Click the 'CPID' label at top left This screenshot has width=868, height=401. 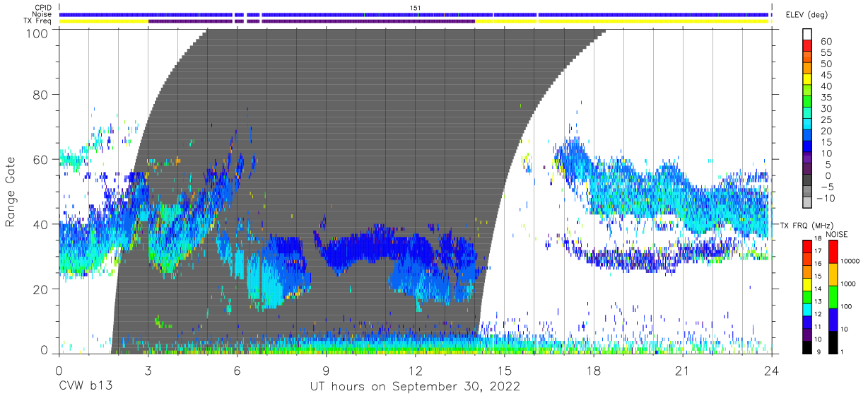point(43,8)
